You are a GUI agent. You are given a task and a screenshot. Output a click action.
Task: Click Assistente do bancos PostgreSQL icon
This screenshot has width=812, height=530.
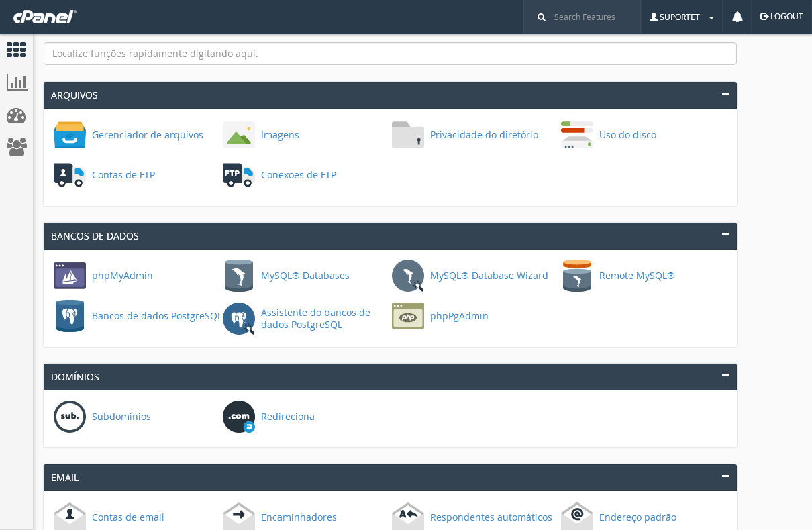click(x=239, y=319)
